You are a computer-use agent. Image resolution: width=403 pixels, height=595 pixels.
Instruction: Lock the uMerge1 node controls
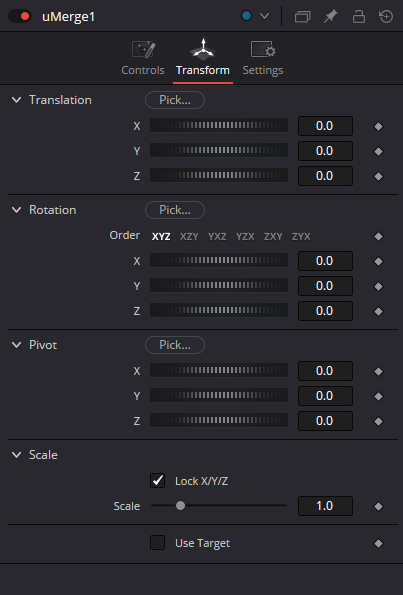click(359, 16)
